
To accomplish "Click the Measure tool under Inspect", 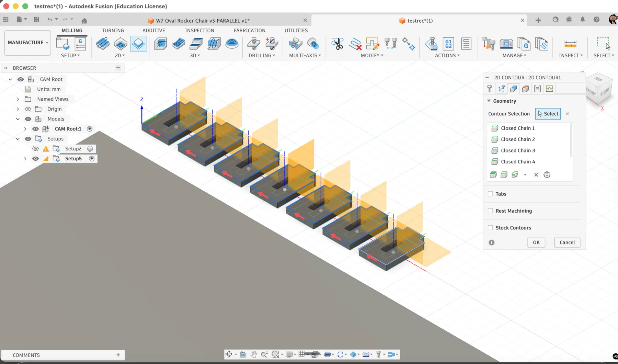I will click(570, 44).
